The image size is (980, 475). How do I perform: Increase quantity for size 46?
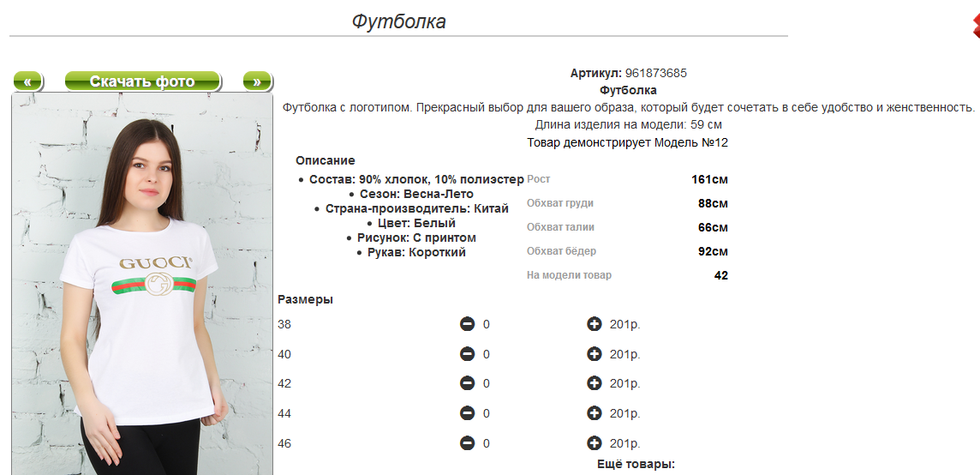[595, 443]
